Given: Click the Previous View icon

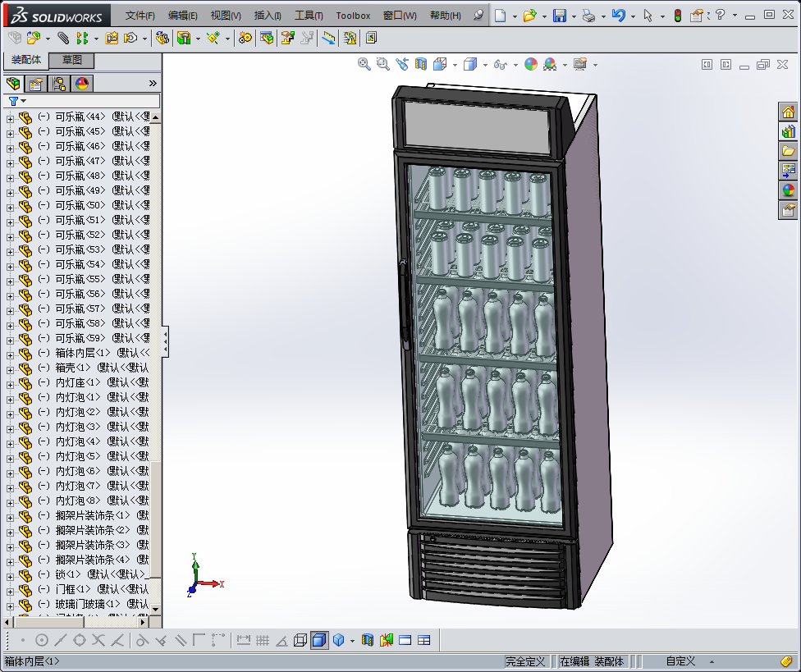Looking at the screenshot, I should coord(402,64).
